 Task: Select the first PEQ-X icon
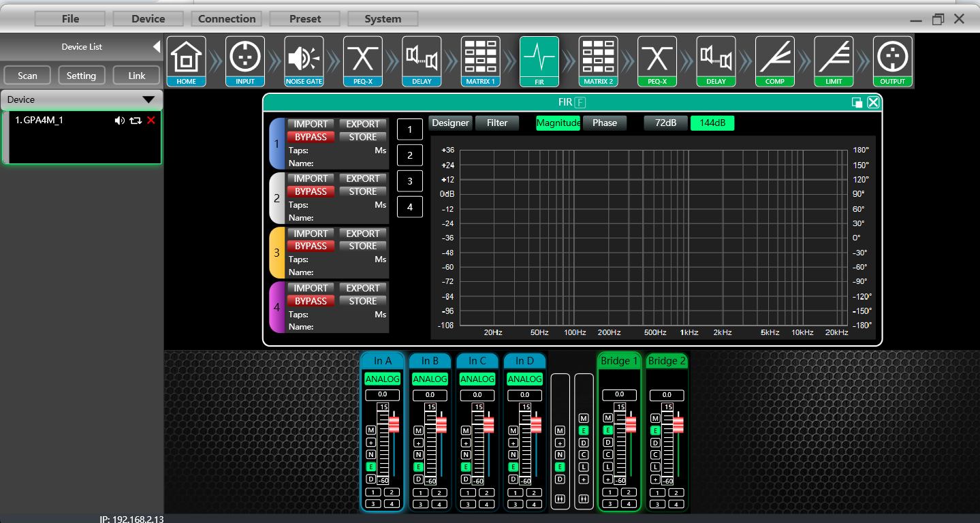point(362,61)
